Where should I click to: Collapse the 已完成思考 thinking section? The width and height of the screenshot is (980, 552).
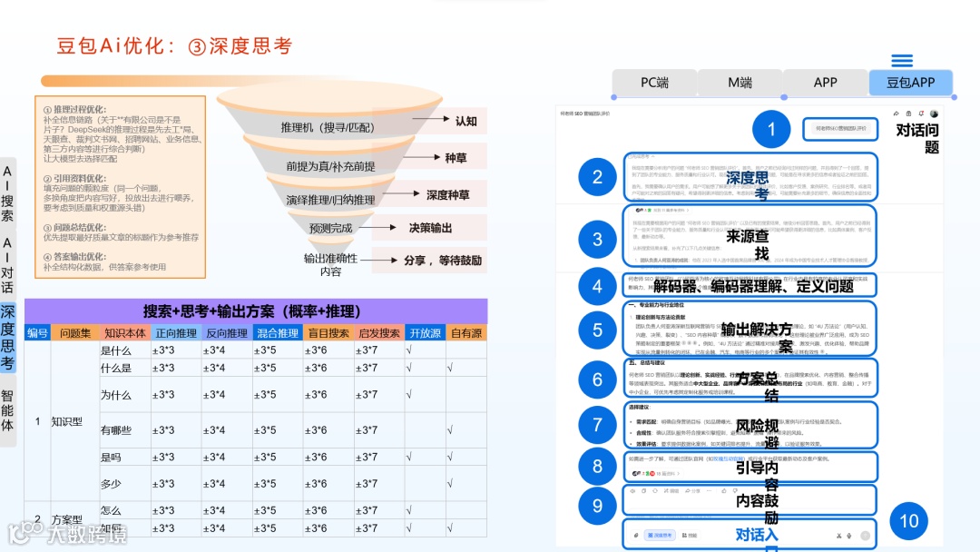tap(641, 156)
